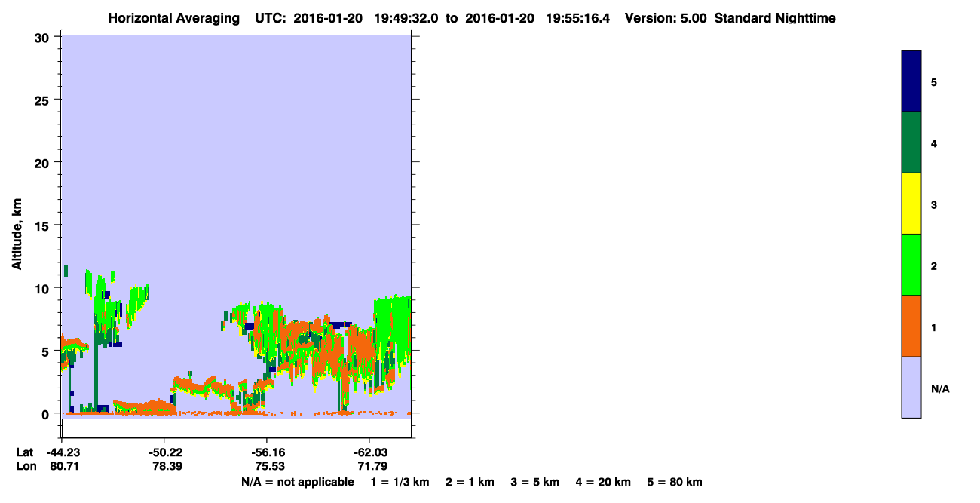Click the orange color bar segment labeled 1
980x503 pixels.
tap(911, 326)
